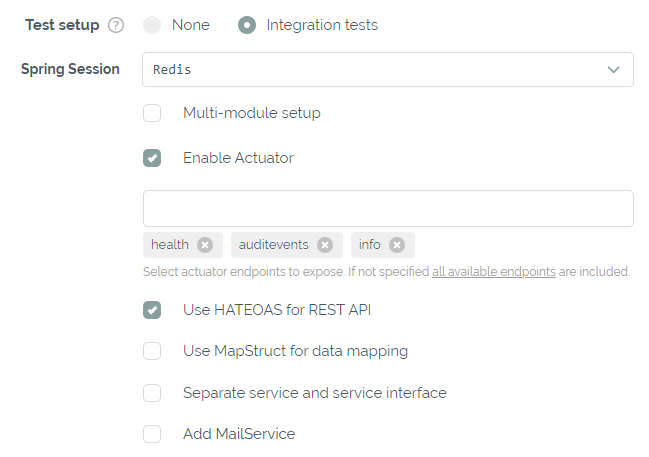
Task: Select None for Test setup
Action: click(152, 25)
